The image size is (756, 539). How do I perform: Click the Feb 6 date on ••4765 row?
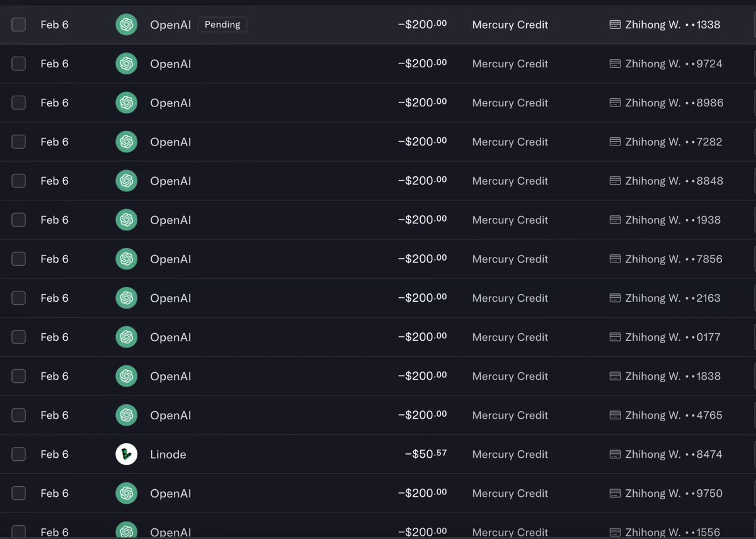55,415
